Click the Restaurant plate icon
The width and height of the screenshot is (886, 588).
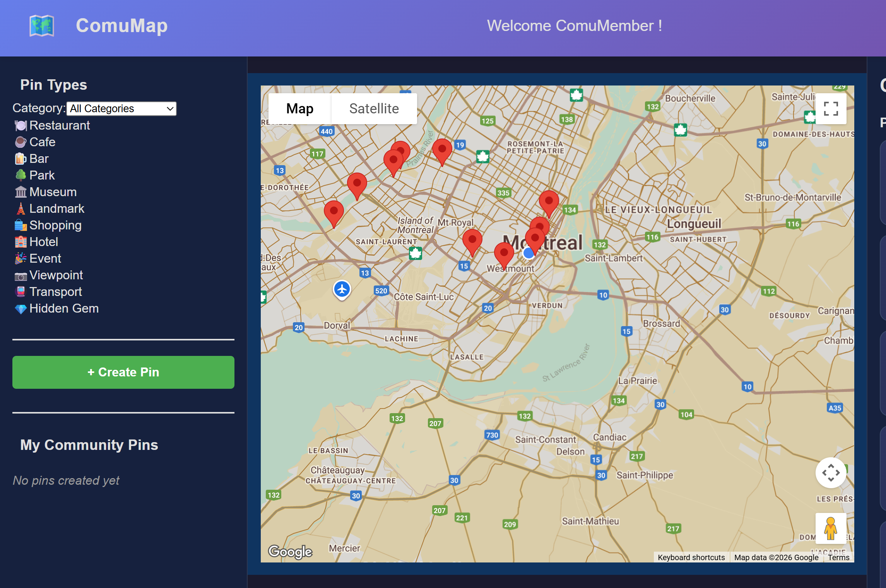coord(21,125)
